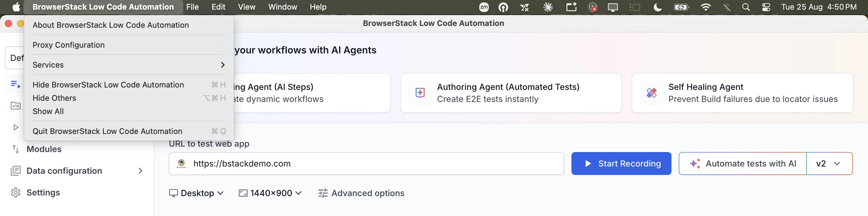Open the Apple menu
Viewport: 868px width, 216px height.
click(16, 7)
